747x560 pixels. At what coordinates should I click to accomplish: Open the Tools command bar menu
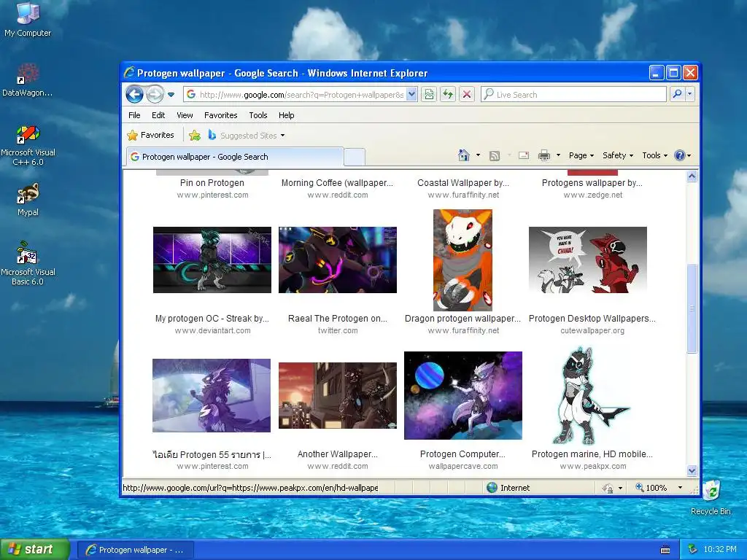[654, 155]
